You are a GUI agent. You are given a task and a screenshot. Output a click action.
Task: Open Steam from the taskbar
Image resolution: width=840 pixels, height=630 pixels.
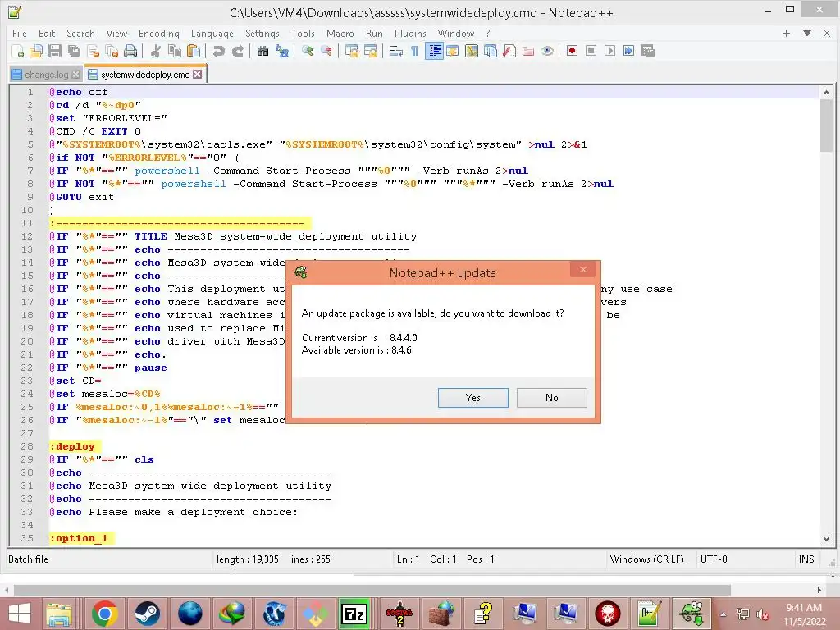tap(146, 614)
